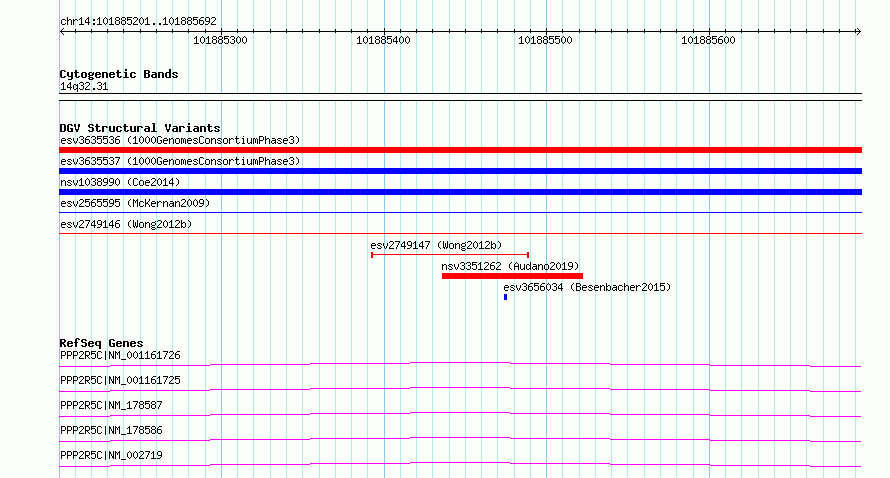Open the esv2749146 (Wong2012b) label

(126, 224)
